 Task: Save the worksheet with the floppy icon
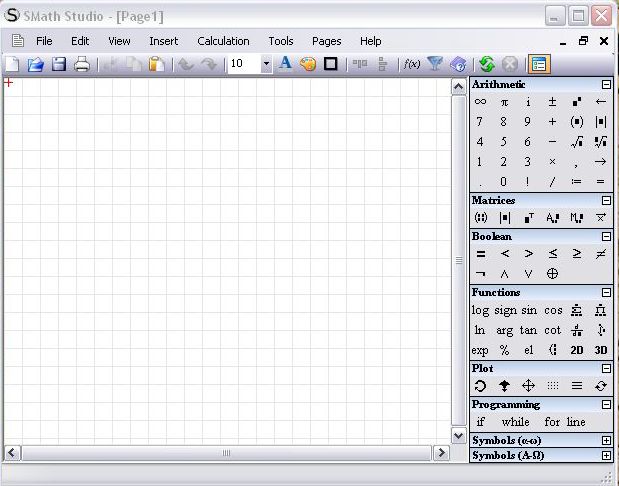pyautogui.click(x=59, y=64)
